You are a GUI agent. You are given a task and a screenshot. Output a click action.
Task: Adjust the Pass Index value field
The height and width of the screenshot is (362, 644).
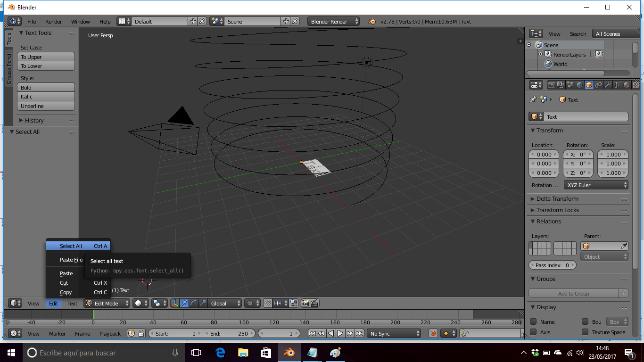point(553,265)
